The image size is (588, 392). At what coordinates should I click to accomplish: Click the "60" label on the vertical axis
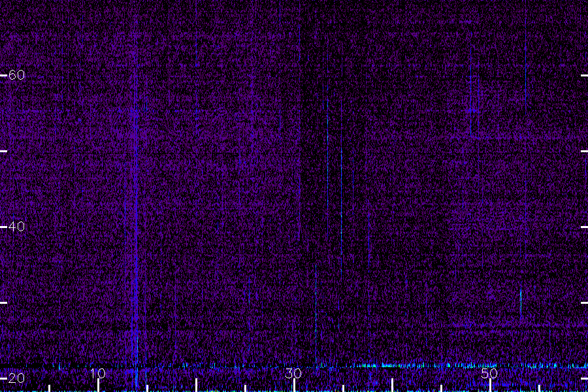(16, 75)
